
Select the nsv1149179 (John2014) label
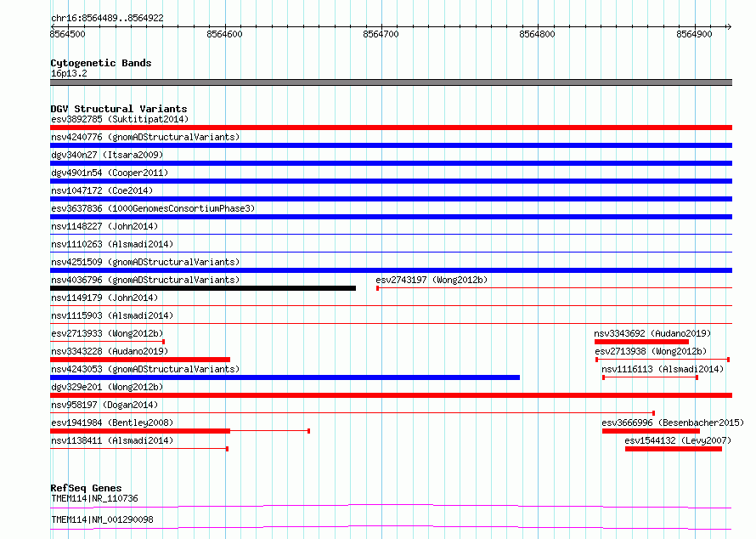coord(104,298)
